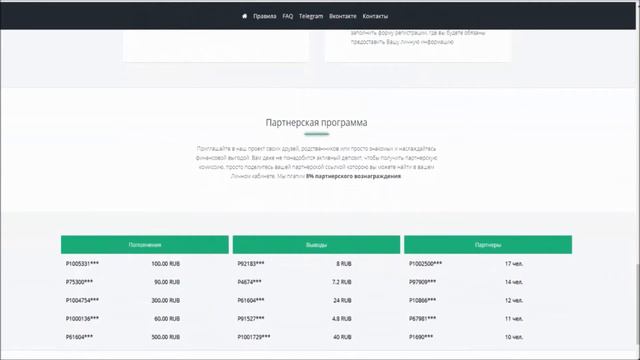640x360 pixels.
Task: Open the Контакты page
Action: tap(375, 16)
